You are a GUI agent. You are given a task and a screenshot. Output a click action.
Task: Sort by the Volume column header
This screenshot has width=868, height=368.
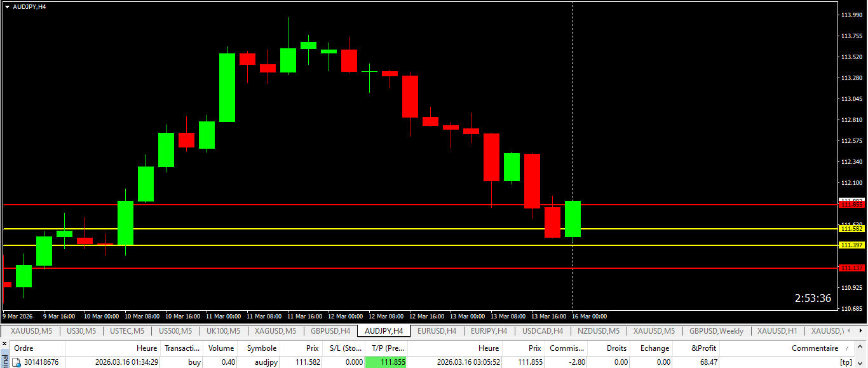(221, 348)
